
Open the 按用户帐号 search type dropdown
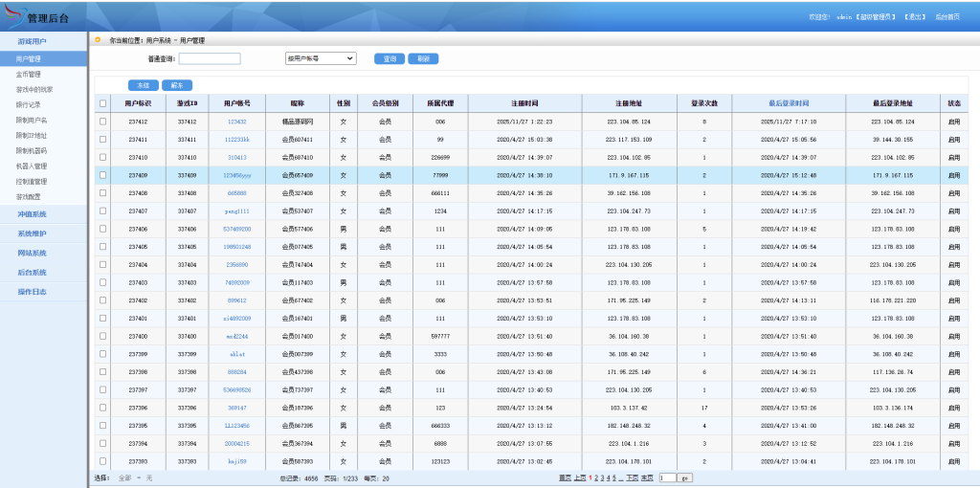[x=321, y=58]
